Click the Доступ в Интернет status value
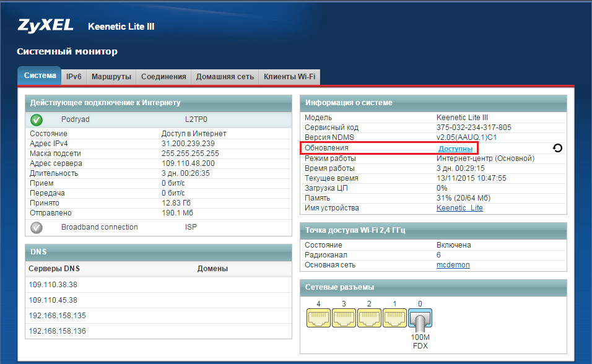Screen dimensions: 592x364 [194, 134]
